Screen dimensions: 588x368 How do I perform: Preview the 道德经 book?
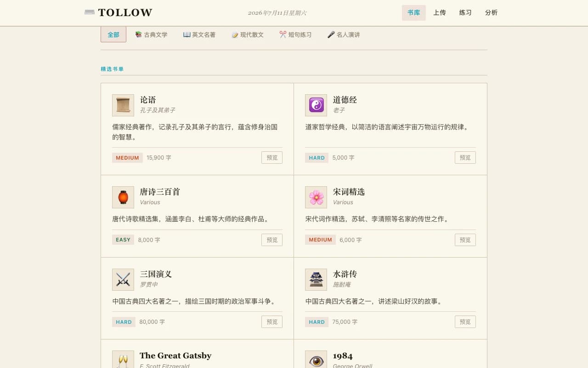[465, 157]
